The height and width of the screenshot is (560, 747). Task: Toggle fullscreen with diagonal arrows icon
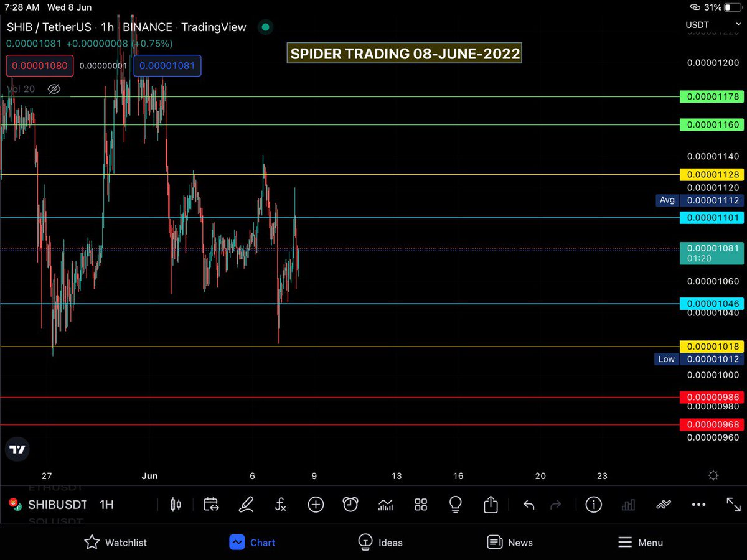point(733,505)
